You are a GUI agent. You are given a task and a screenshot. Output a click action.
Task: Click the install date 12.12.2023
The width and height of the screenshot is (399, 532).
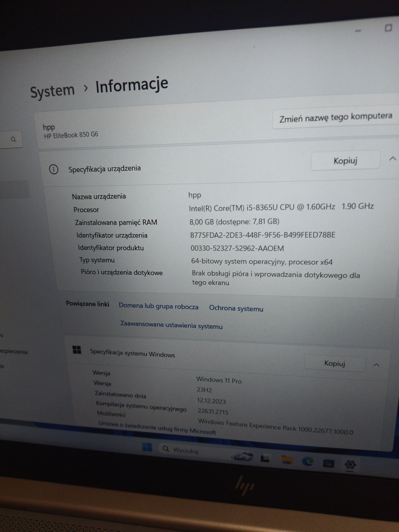point(211,401)
